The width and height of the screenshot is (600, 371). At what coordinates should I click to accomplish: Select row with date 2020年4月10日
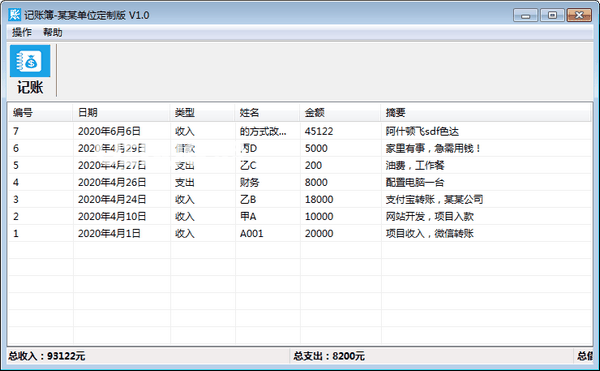point(300,216)
